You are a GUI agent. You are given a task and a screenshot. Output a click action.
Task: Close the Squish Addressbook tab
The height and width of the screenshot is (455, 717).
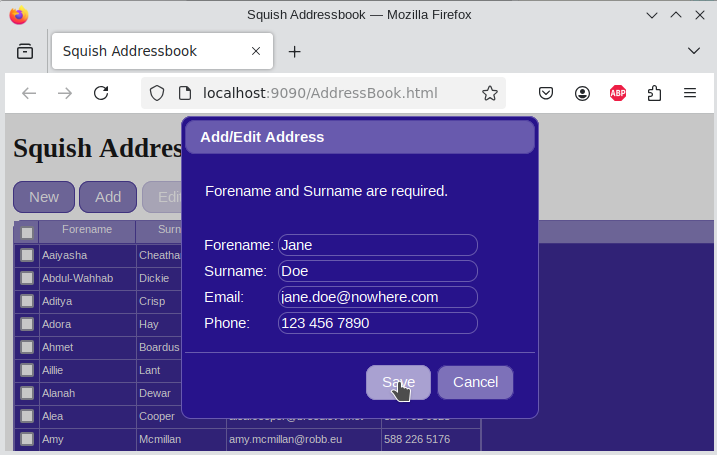coord(256,51)
